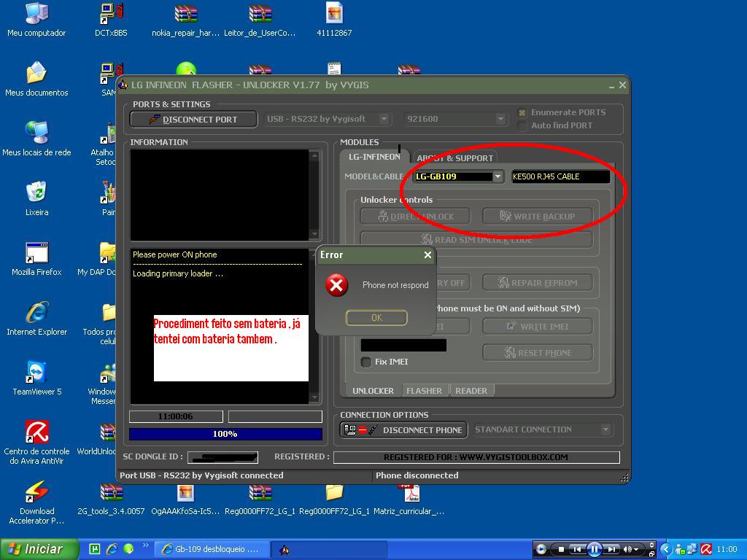Viewport: 747px width, 560px height.
Task: Tick the Fix IMEI checkbox
Action: tap(366, 362)
